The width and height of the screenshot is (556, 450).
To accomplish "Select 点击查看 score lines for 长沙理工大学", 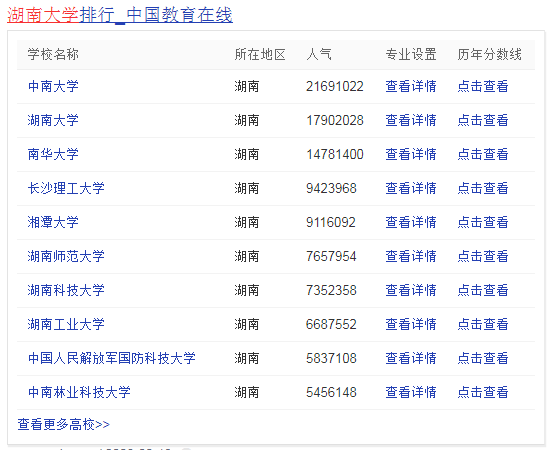I will 483,188.
